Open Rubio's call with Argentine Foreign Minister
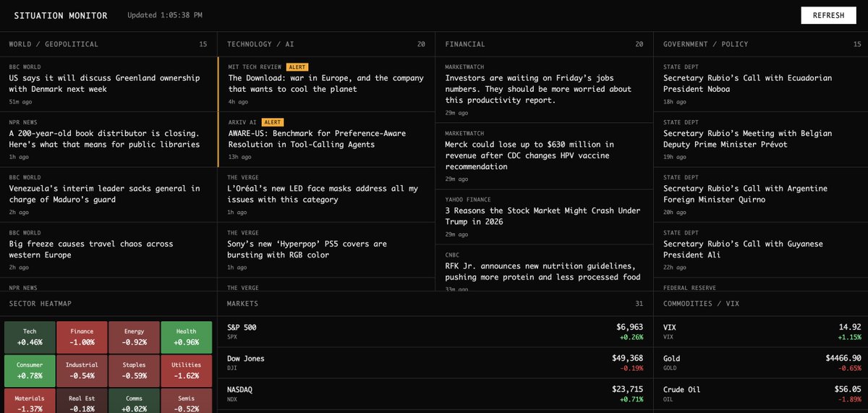 point(745,194)
